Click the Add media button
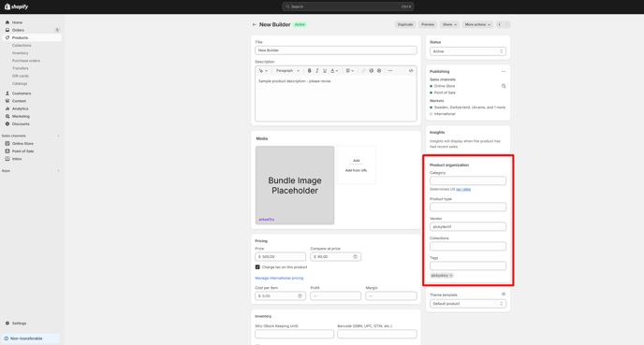 [x=356, y=161]
